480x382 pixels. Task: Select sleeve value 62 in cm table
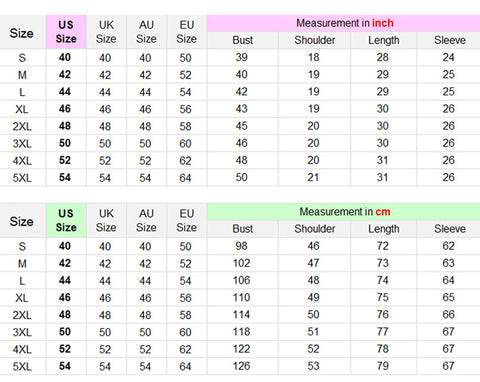point(448,246)
